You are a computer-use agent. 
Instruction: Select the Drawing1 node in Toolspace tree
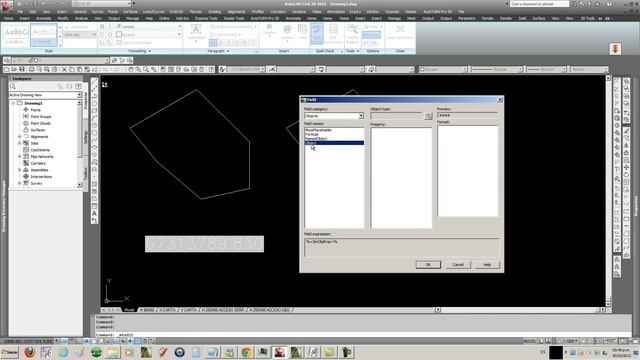33,103
